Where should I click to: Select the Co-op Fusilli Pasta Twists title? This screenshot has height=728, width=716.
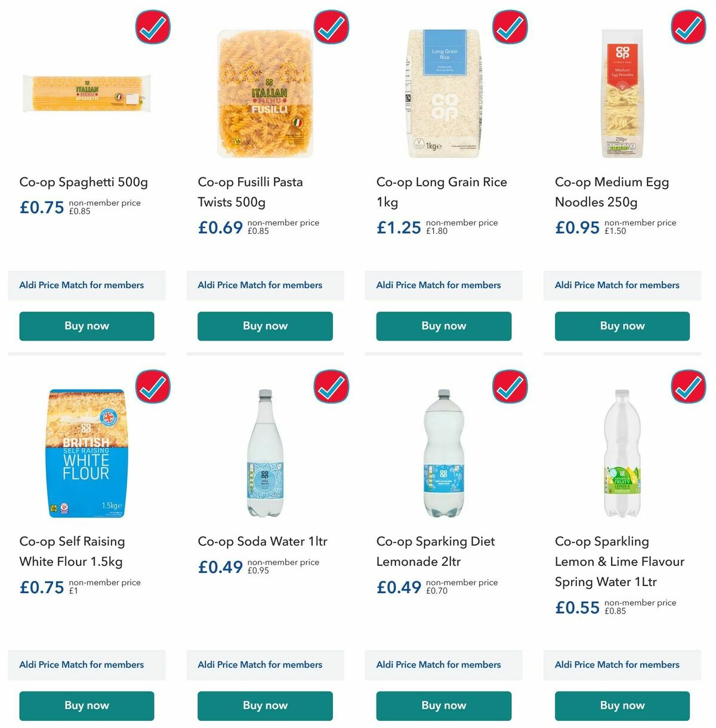(x=251, y=192)
